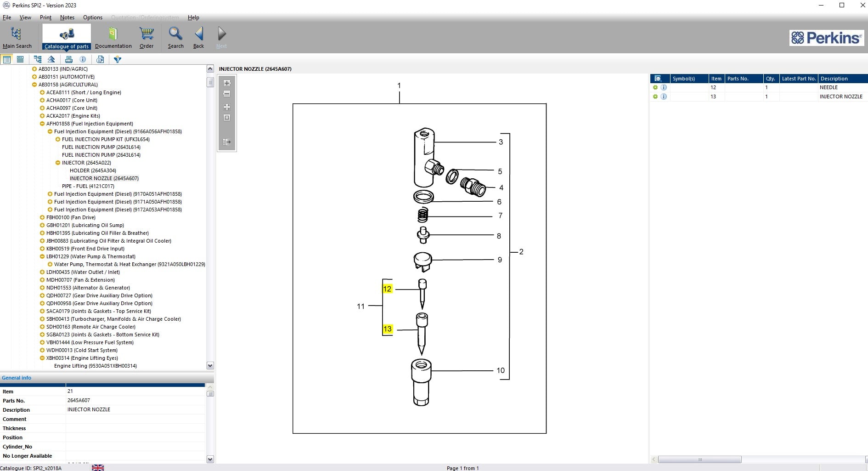The image size is (868, 471).
Task: Collapse AFH01858 (Fuel Injection Equipment)
Action: (x=42, y=124)
